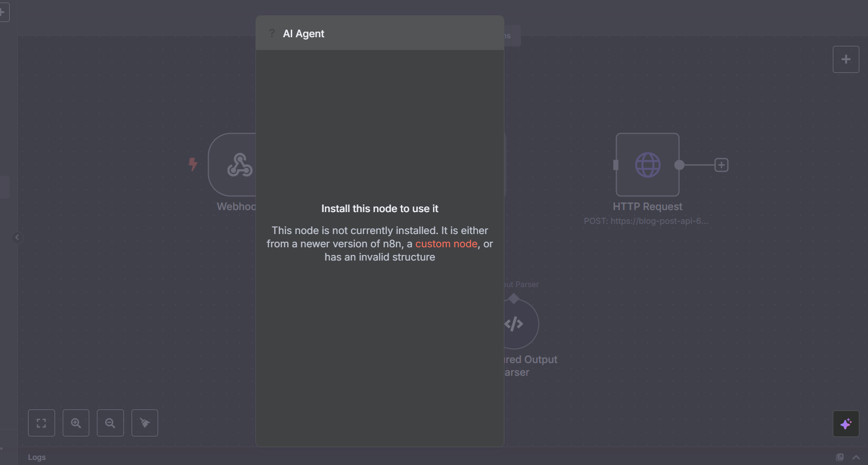
Task: Click the AI Agent panel title
Action: 303,34
